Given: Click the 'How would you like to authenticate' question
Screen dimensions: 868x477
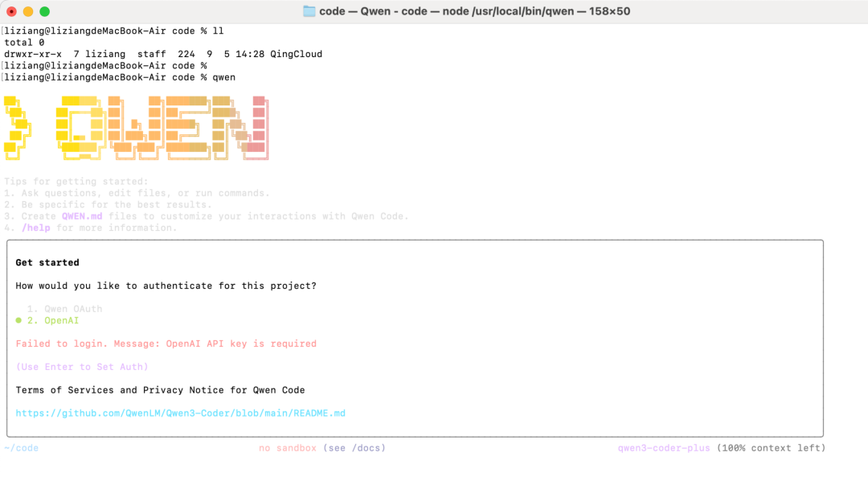Looking at the screenshot, I should point(166,286).
